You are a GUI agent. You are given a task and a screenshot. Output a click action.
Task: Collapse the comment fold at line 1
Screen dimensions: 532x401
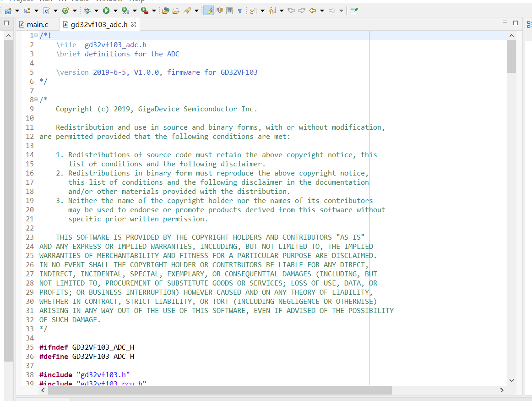click(36, 35)
